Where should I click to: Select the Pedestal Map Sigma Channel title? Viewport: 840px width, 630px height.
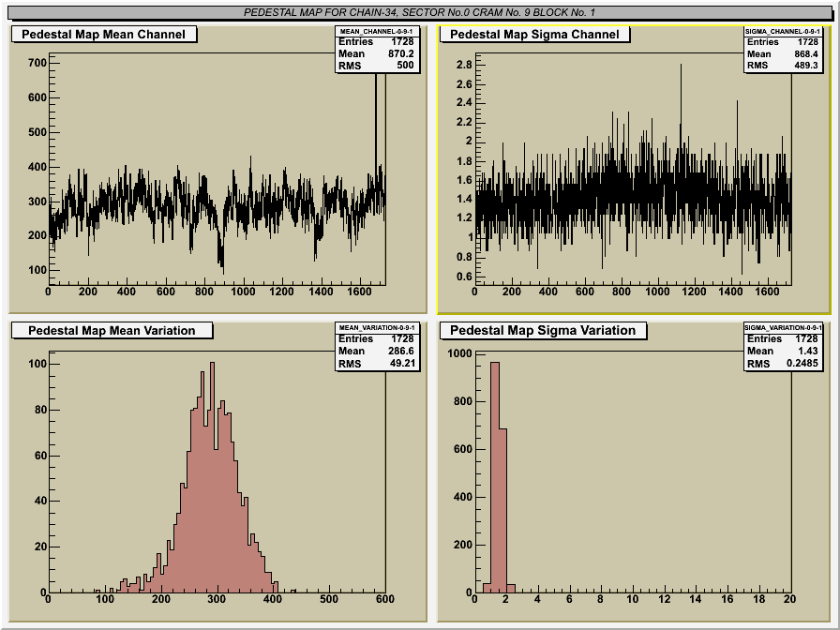534,35
